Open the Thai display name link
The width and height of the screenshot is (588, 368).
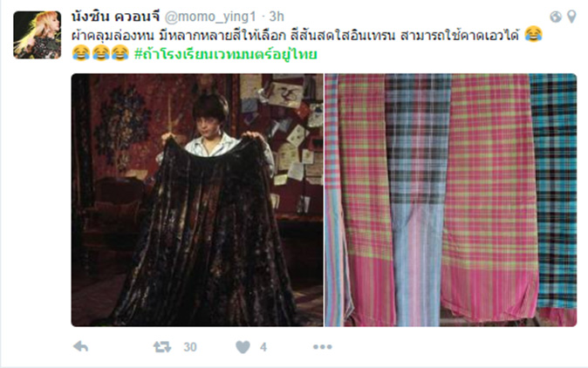point(115,17)
